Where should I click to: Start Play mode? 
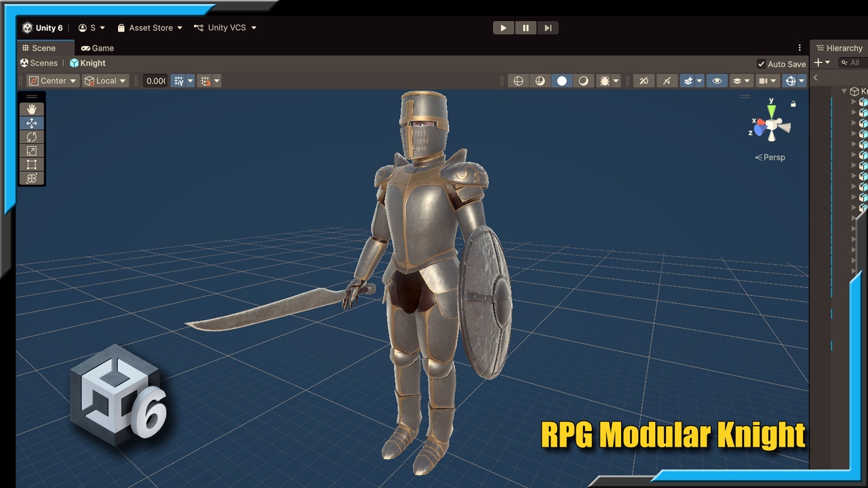(503, 28)
